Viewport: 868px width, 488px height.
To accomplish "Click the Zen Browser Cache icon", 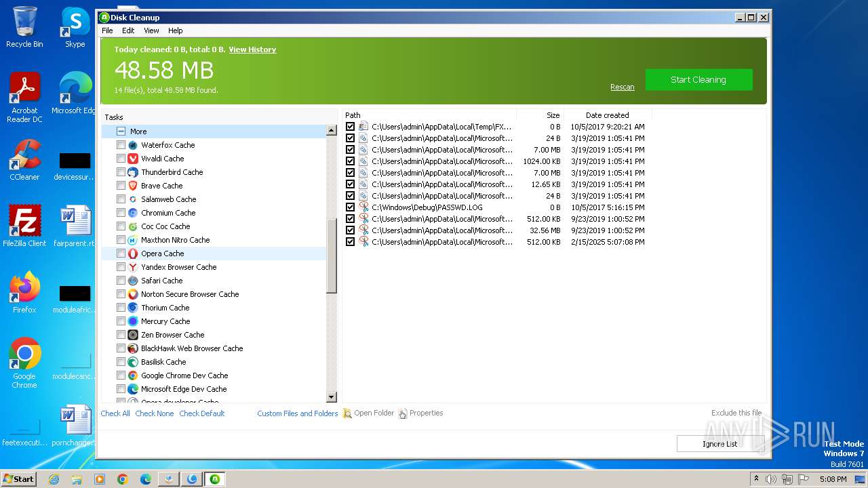I will (x=133, y=335).
